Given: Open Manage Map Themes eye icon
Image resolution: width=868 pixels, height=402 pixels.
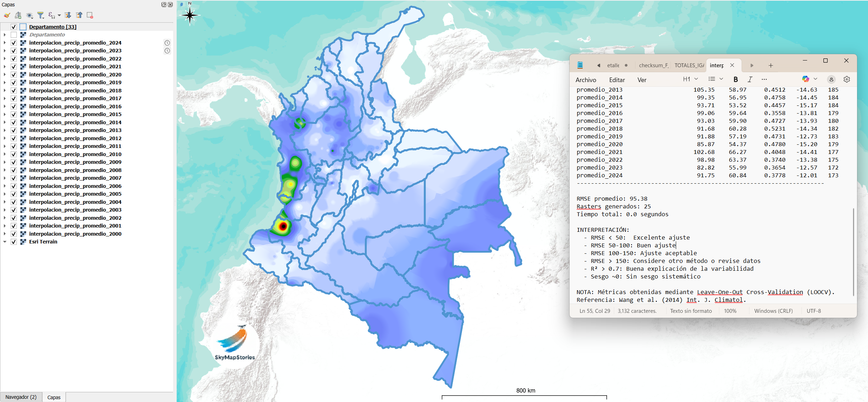Looking at the screenshot, I should coord(29,15).
